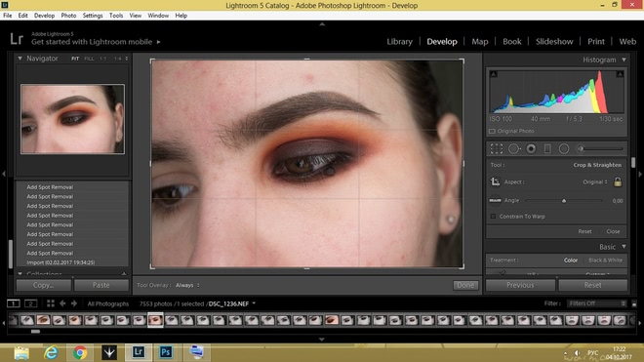The width and height of the screenshot is (644, 362).
Task: Open the Aspect Original dropdown
Action: (x=594, y=181)
